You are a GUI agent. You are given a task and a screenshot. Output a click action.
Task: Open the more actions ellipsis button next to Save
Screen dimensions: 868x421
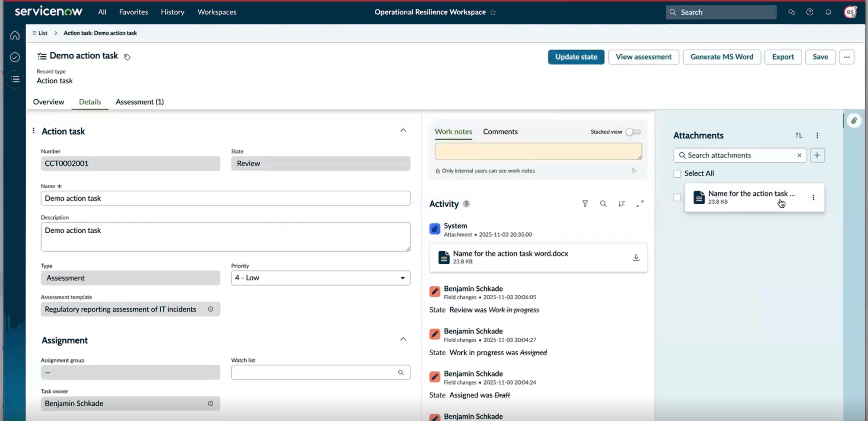pos(846,57)
